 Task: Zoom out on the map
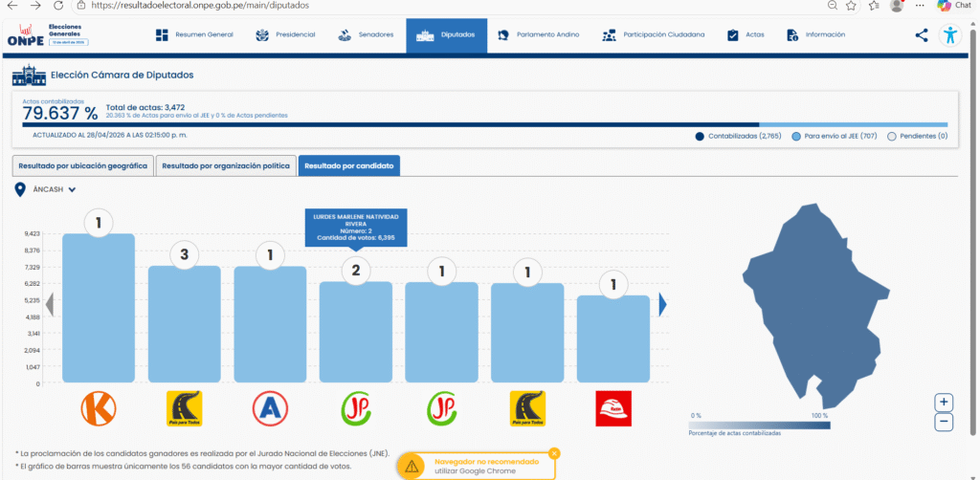pyautogui.click(x=944, y=421)
